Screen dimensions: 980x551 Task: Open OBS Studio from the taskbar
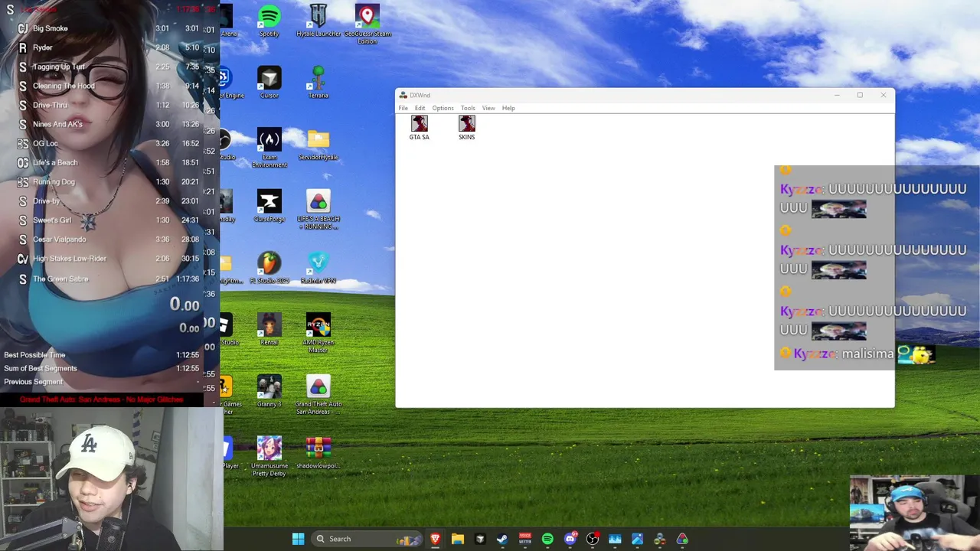pyautogui.click(x=593, y=539)
